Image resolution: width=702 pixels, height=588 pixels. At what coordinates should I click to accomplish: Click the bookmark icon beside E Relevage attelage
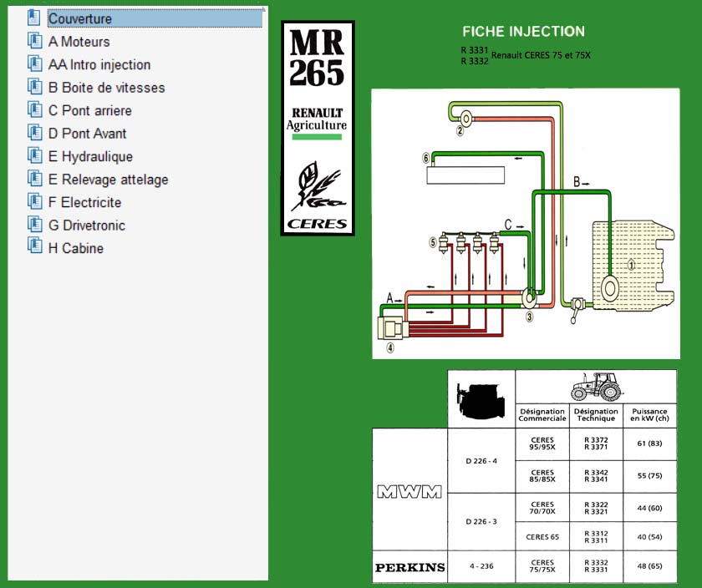[x=34, y=179]
